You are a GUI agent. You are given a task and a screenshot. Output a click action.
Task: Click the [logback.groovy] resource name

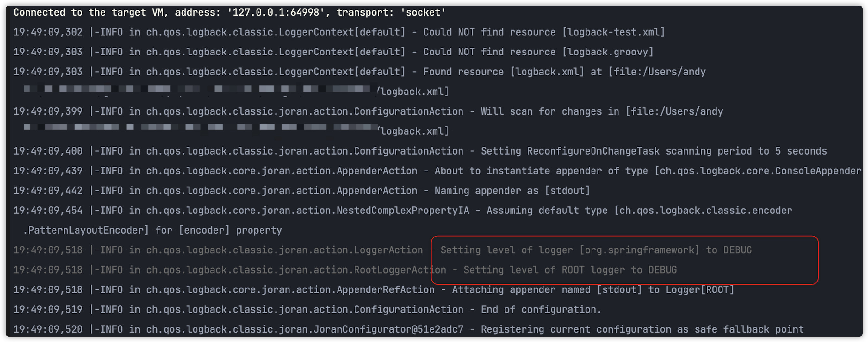coord(608,52)
